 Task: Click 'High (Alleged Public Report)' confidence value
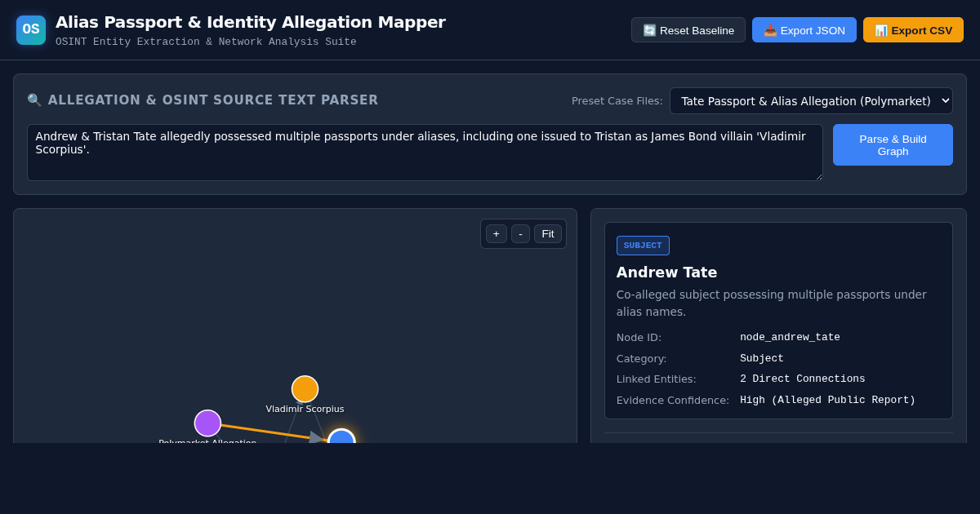click(x=827, y=400)
